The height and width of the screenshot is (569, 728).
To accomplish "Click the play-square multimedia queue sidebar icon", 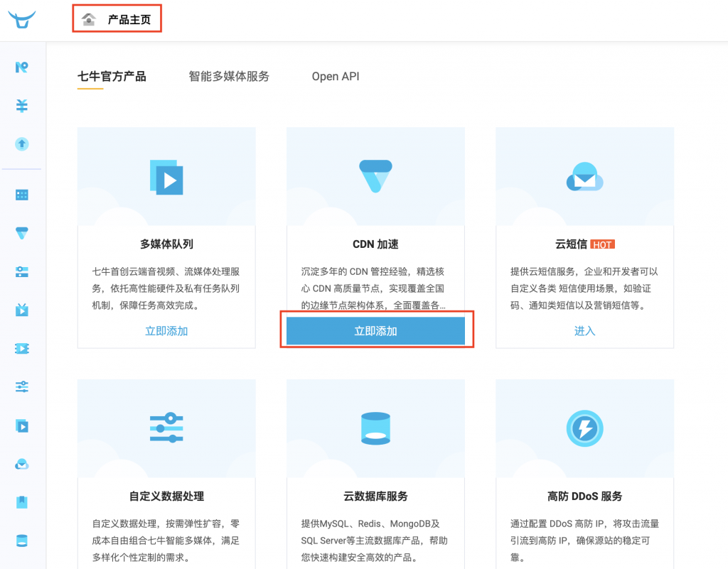I will (x=22, y=426).
